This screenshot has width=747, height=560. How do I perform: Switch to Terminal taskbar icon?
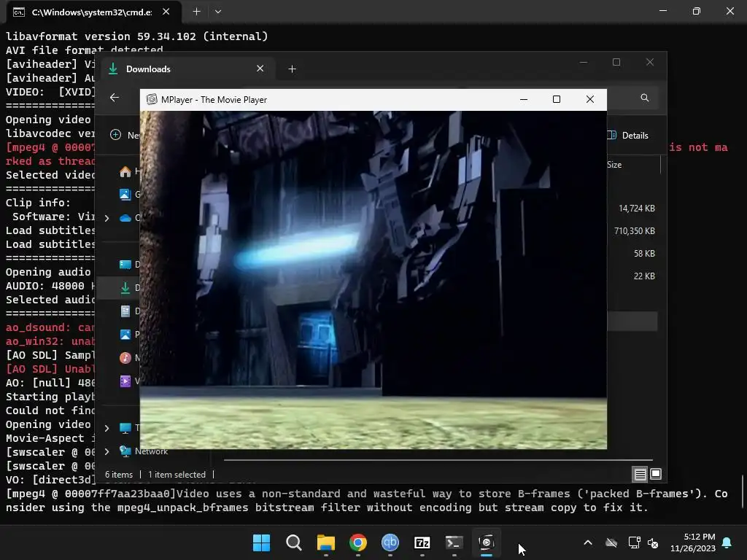[454, 542]
